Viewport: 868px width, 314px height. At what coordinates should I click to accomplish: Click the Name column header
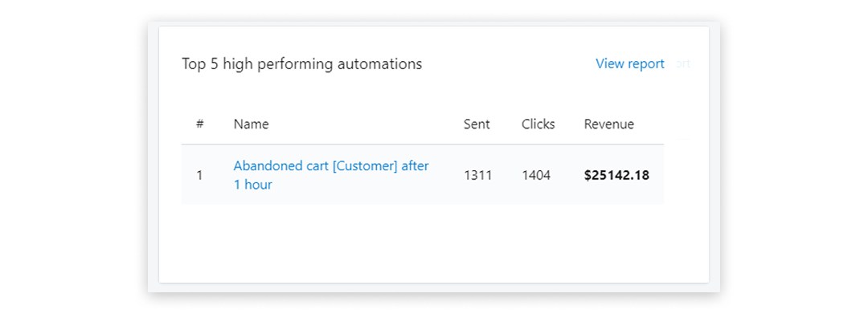click(251, 124)
